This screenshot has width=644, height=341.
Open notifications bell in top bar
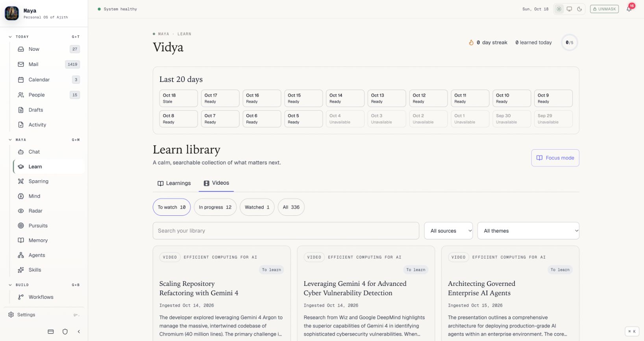629,9
